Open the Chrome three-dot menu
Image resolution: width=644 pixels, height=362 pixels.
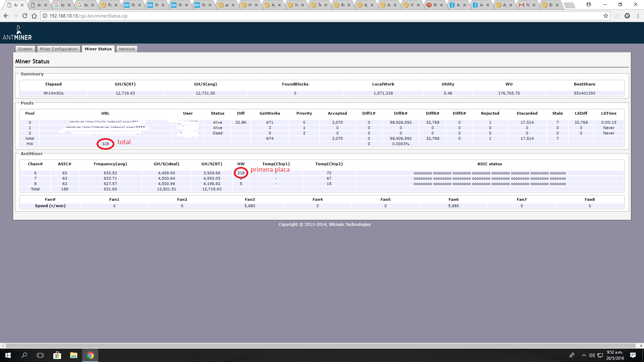point(638,16)
